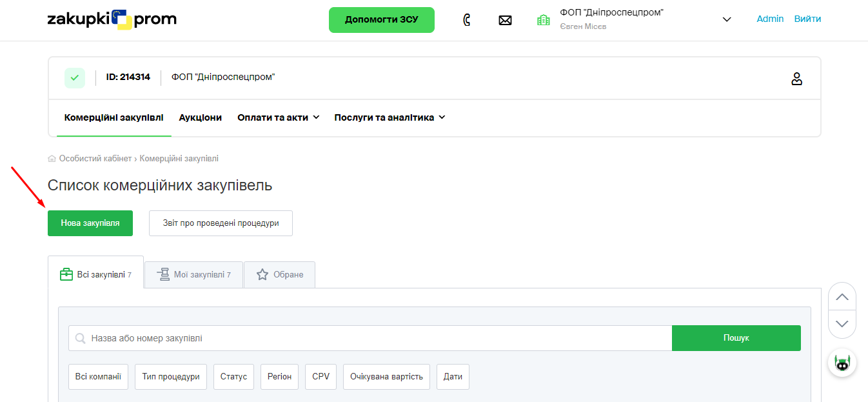Switch to the Мої закупівлі tab
This screenshot has height=402, width=868.
(x=193, y=275)
